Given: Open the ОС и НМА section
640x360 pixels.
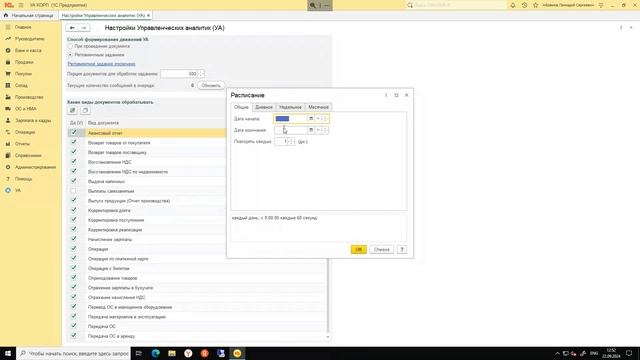Looking at the screenshot, I should point(26,109).
